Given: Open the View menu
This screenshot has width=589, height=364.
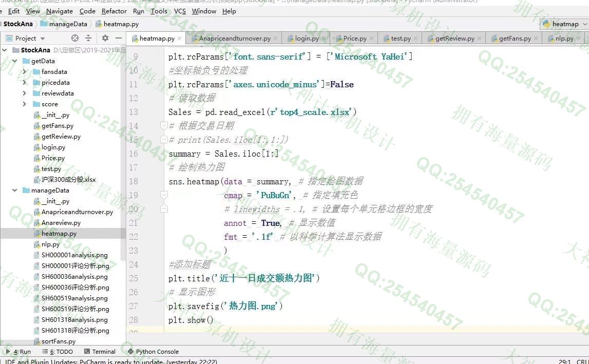Looking at the screenshot, I should coord(33,11).
